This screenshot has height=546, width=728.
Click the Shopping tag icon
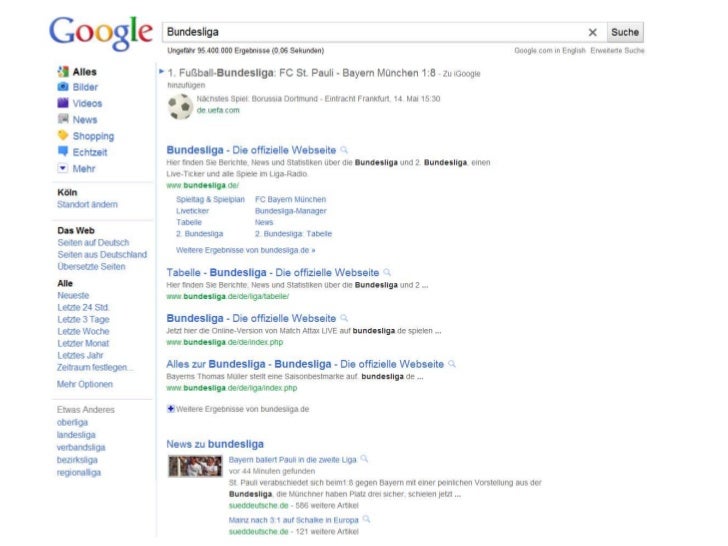(x=63, y=136)
